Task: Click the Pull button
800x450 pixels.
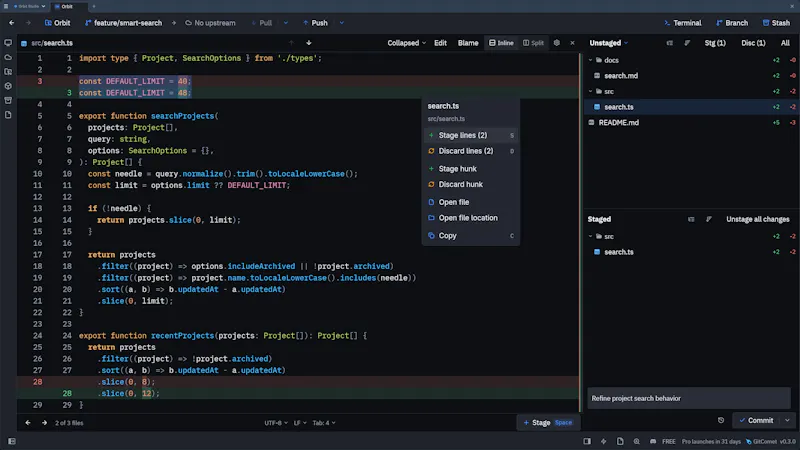Action: click(262, 23)
